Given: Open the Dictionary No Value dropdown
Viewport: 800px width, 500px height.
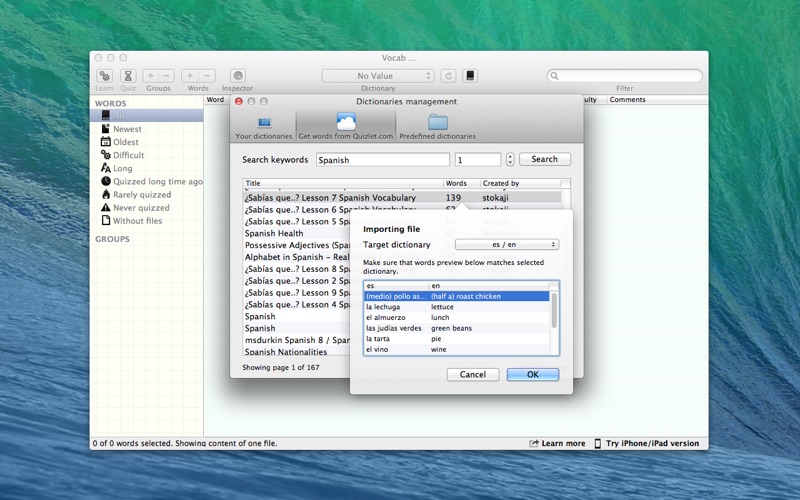Looking at the screenshot, I should coord(378,76).
